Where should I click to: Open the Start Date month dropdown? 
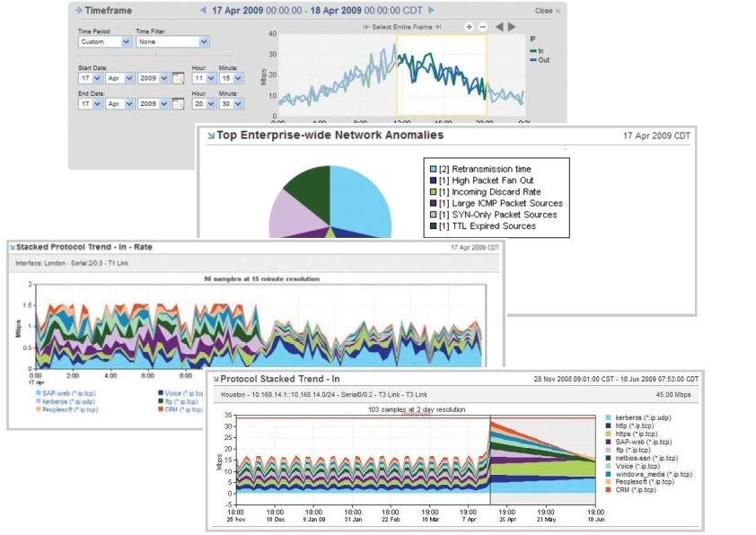119,78
